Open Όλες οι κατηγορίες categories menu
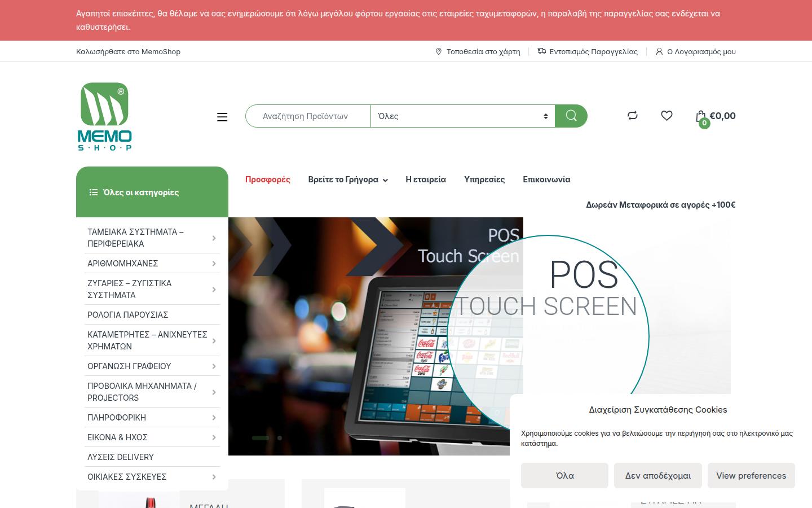The image size is (812, 508). coord(152,192)
